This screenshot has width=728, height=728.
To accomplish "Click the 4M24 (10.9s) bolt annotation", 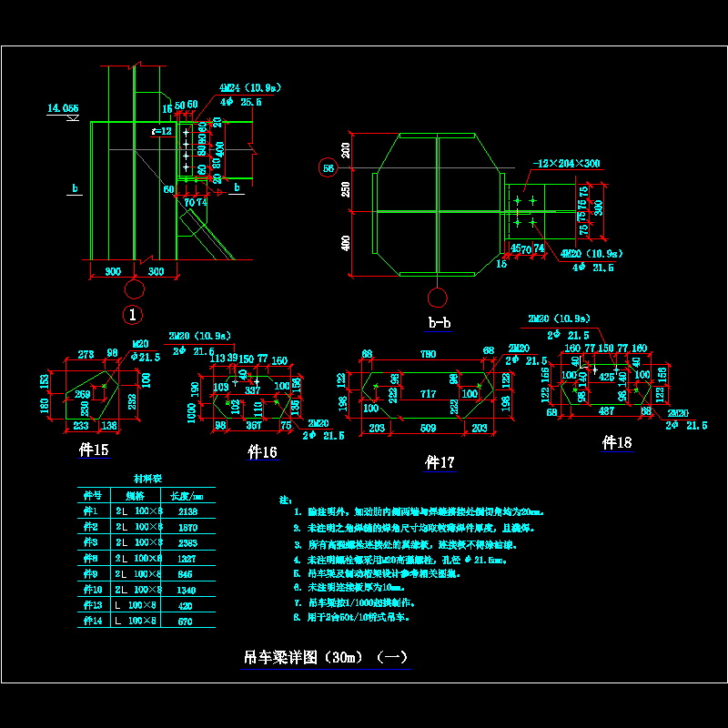I will click(247, 88).
